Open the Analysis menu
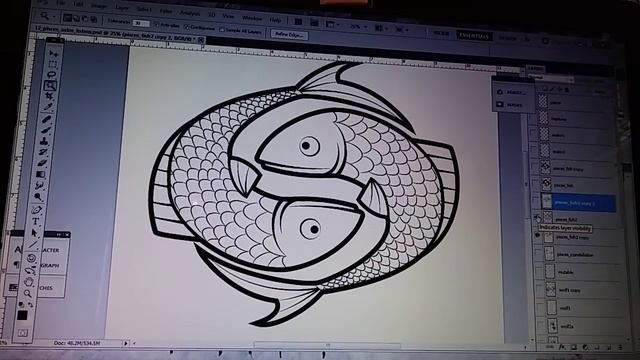 pos(190,13)
